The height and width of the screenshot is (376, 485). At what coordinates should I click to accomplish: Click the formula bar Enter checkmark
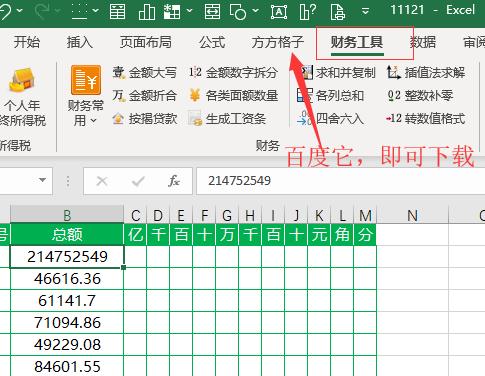(x=138, y=181)
